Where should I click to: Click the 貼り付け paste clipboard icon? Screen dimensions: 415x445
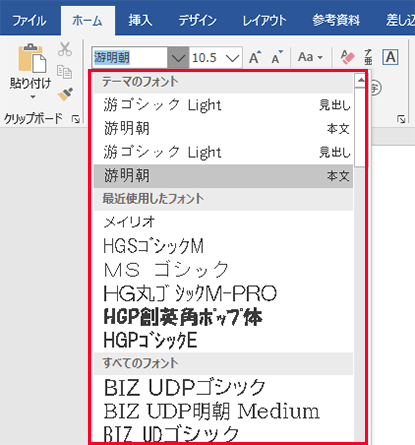click(31, 58)
